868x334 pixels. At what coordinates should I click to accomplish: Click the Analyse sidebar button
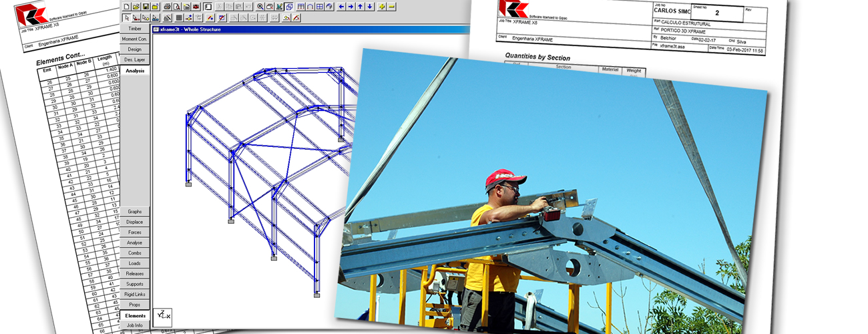[135, 242]
